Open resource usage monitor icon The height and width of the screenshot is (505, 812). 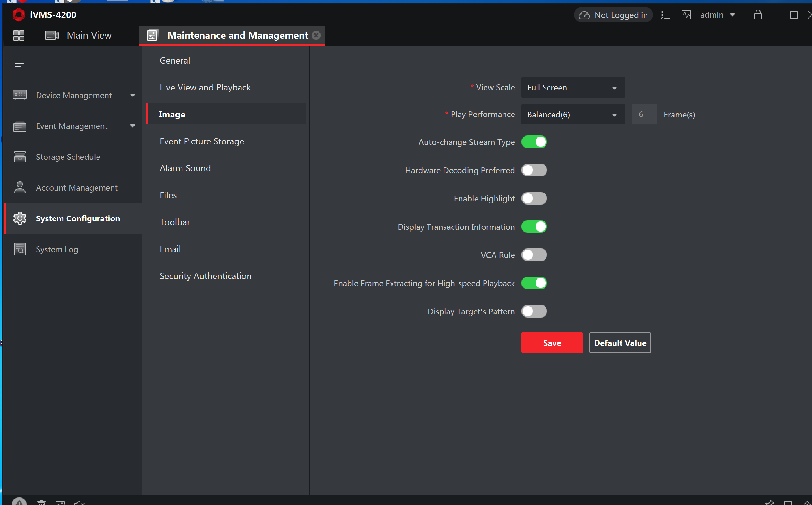(686, 15)
